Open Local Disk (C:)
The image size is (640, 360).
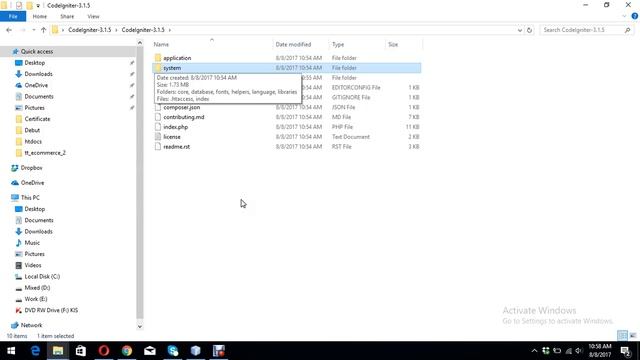(x=42, y=277)
